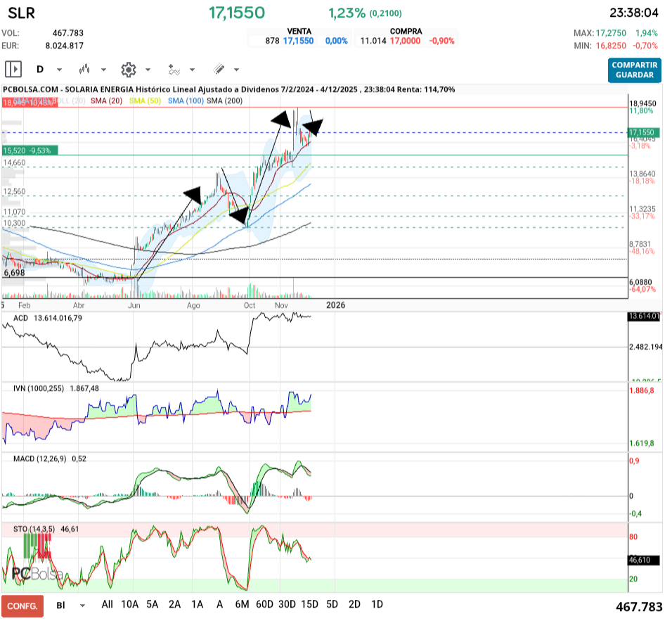
Task: Select the drawing pencil tool icon
Action: [x=219, y=69]
